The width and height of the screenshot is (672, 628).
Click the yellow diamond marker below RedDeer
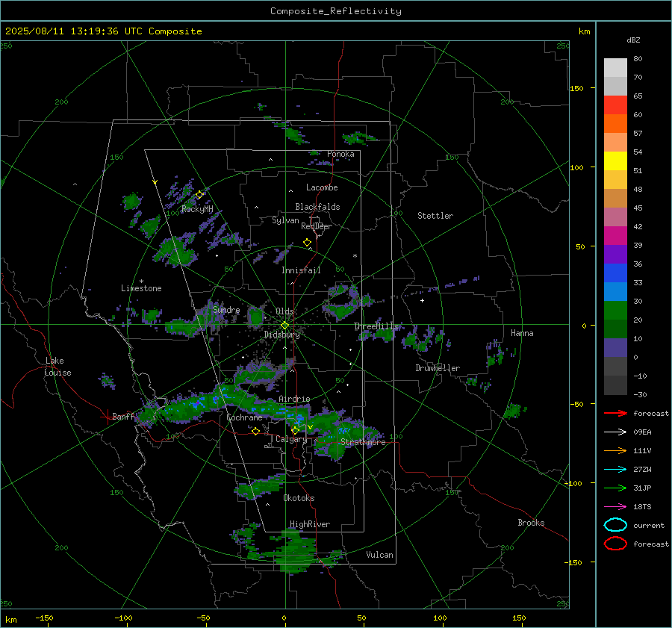[307, 243]
